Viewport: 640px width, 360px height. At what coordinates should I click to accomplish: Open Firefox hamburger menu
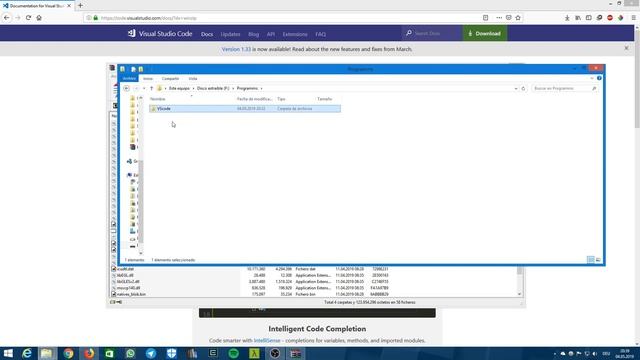point(633,18)
